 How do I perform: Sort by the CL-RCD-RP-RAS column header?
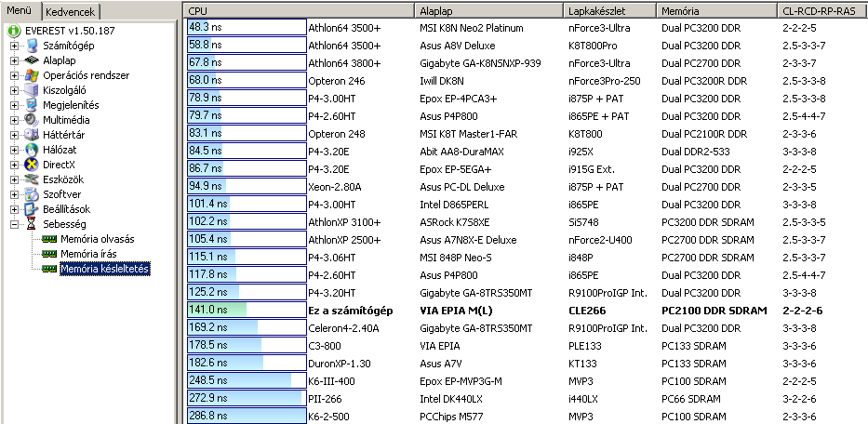tap(822, 10)
